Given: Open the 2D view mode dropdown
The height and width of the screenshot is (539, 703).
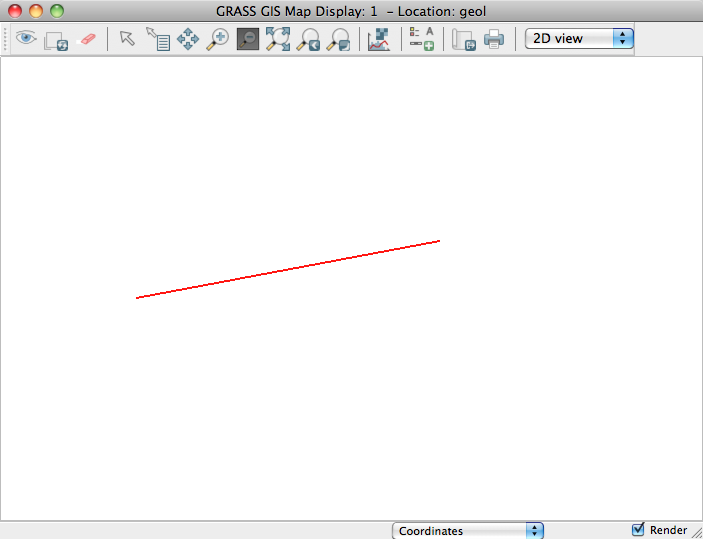Looking at the screenshot, I should (x=579, y=38).
